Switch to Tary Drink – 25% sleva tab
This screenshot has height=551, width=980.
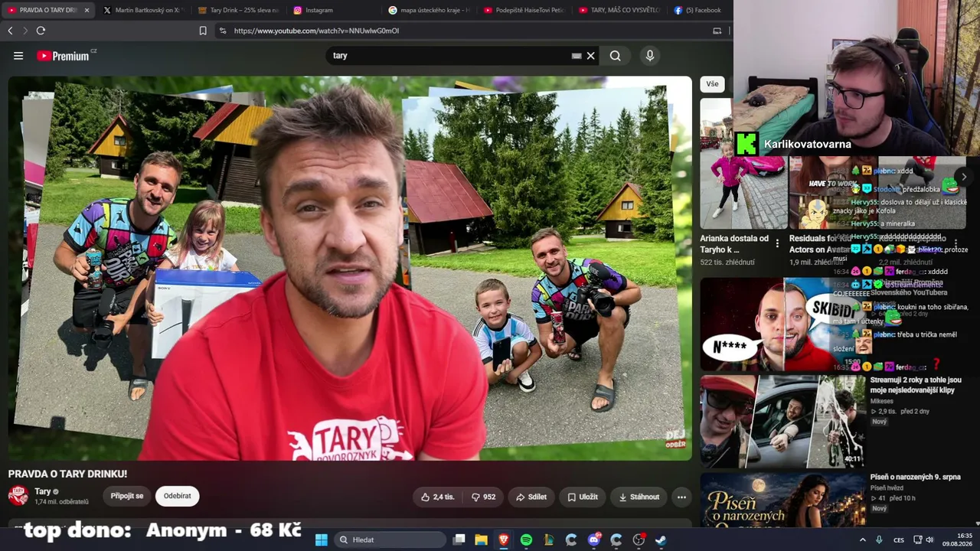pyautogui.click(x=237, y=10)
